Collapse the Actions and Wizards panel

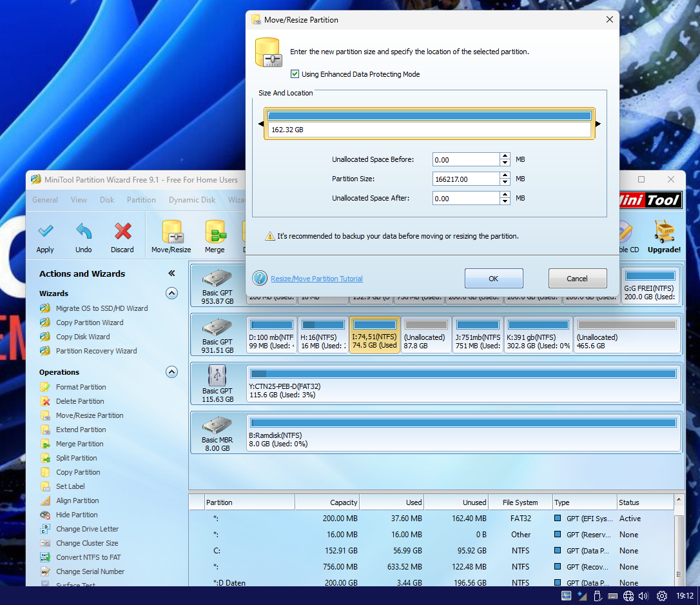click(171, 273)
